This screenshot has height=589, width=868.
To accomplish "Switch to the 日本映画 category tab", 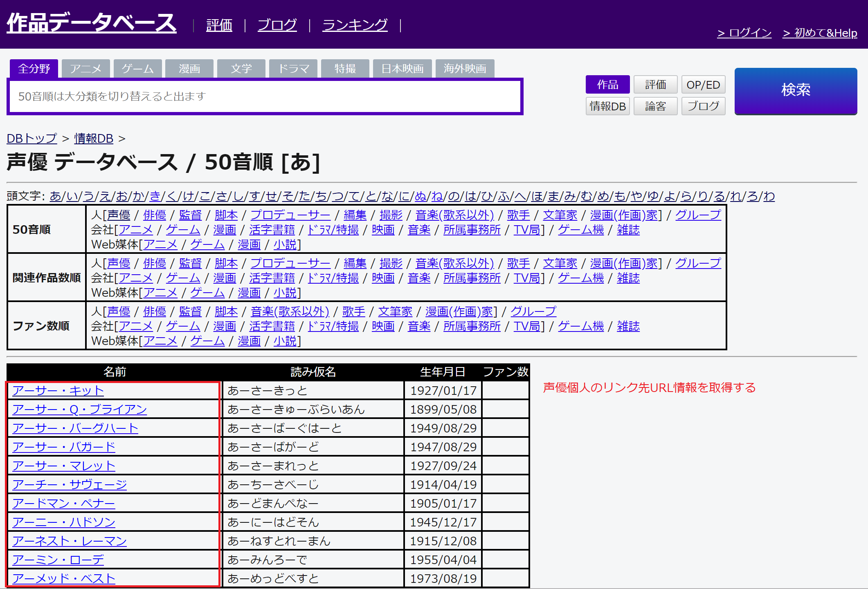I will 403,68.
